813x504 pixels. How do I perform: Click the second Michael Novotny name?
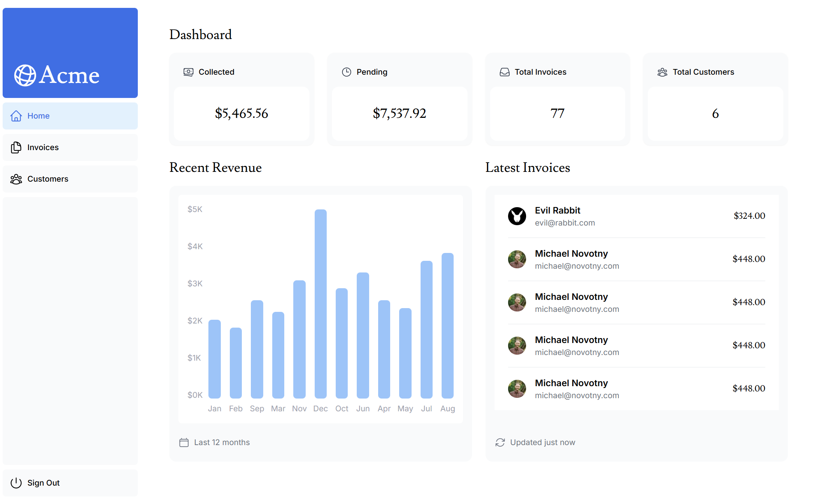[x=572, y=297]
